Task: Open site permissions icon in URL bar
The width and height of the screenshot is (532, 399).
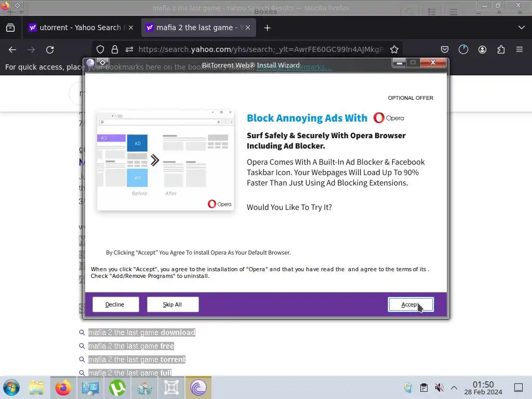Action: [x=129, y=49]
